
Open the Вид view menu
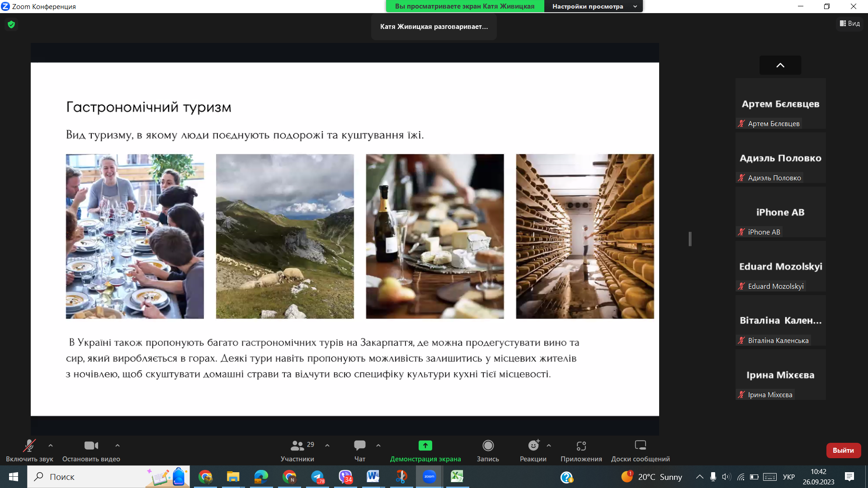click(x=850, y=23)
